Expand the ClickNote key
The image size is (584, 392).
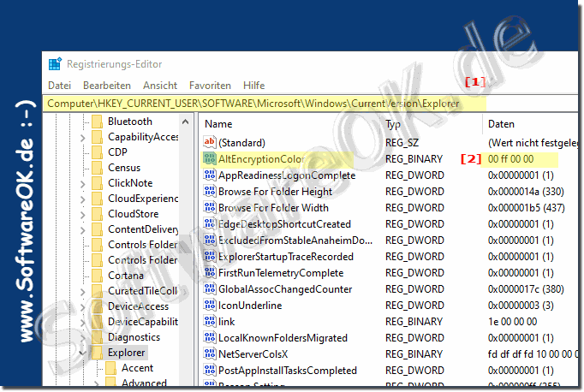click(83, 184)
